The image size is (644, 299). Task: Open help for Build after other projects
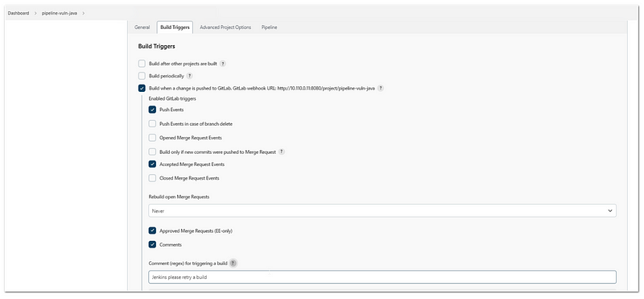(x=223, y=64)
